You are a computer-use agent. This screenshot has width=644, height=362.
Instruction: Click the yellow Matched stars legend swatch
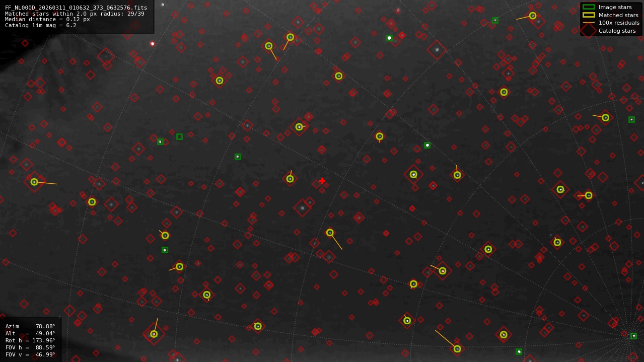click(589, 15)
